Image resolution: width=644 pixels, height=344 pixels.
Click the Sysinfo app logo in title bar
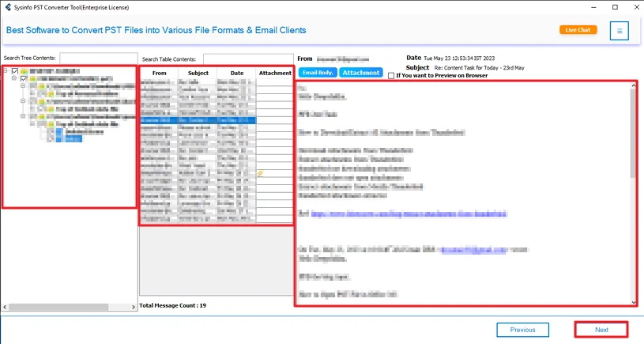7,7
